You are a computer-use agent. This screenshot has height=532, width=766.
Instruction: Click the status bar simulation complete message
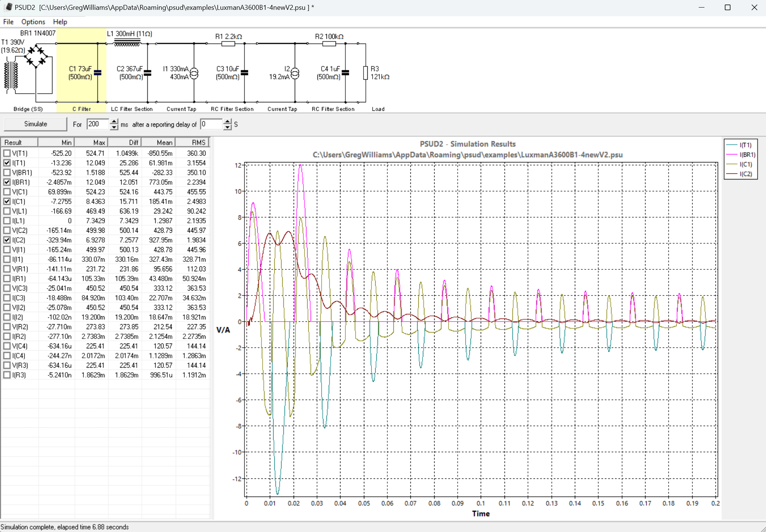click(65, 527)
